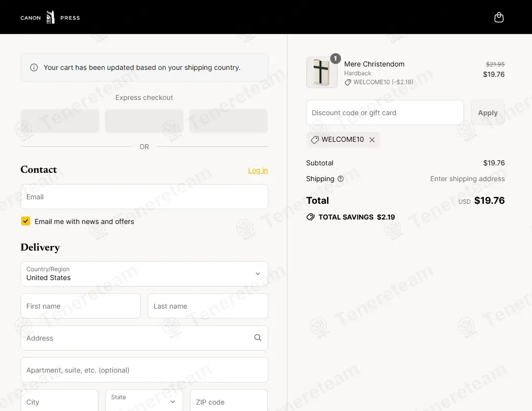Click the address search magnifier icon
532x411 pixels.
(x=257, y=338)
